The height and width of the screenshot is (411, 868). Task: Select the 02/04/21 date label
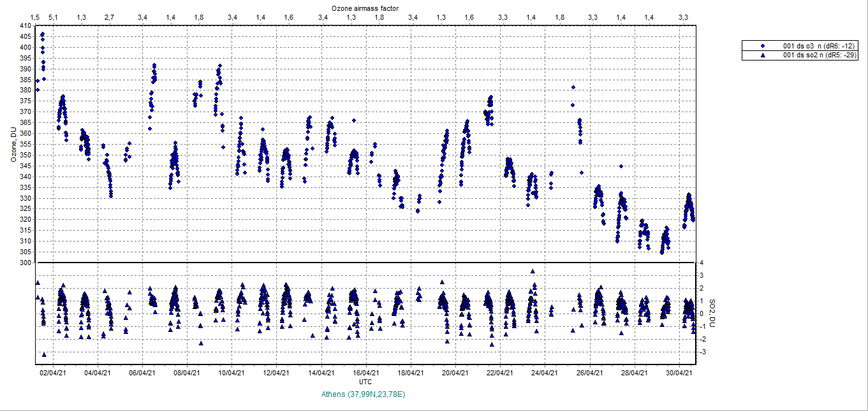tap(53, 372)
